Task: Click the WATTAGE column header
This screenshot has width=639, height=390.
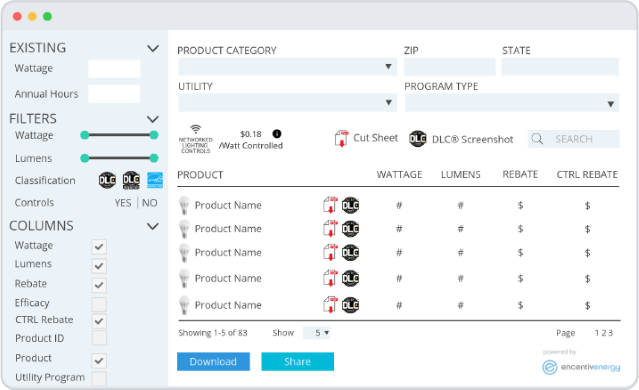Action: (399, 174)
